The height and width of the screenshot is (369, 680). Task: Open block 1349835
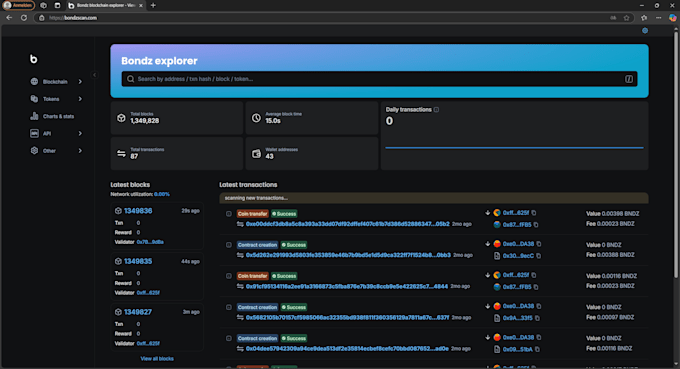(x=138, y=261)
